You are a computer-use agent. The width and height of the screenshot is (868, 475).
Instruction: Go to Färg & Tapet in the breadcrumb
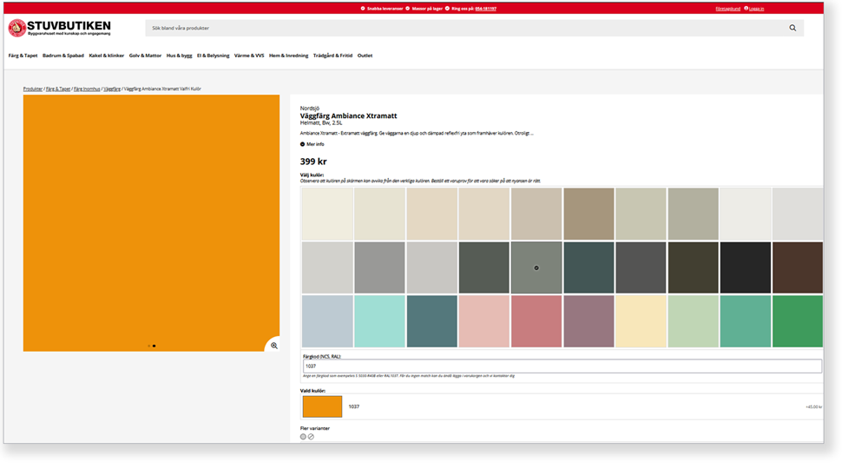58,89
